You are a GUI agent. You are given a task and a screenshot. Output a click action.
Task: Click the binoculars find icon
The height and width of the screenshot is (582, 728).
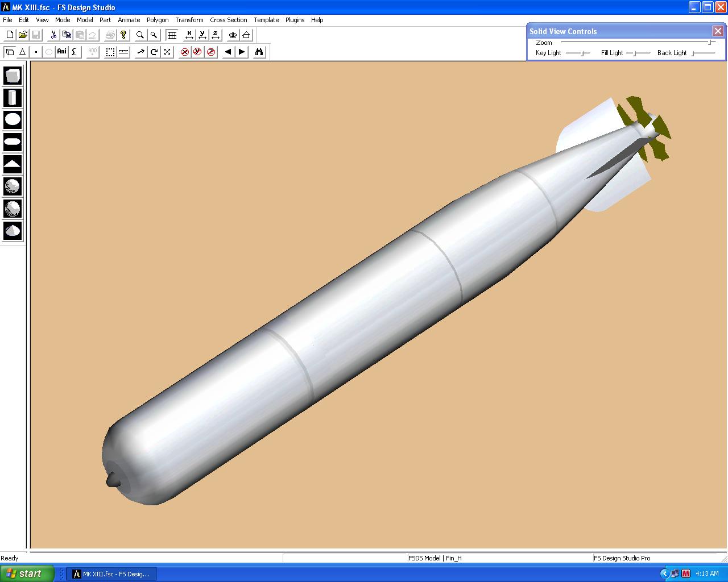[259, 52]
